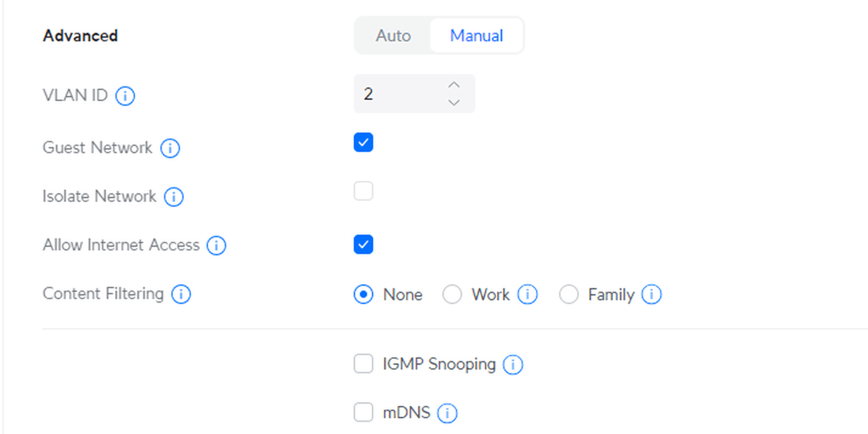This screenshot has height=434, width=868.
Task: Increase VLAN ID with up arrow
Action: click(454, 85)
